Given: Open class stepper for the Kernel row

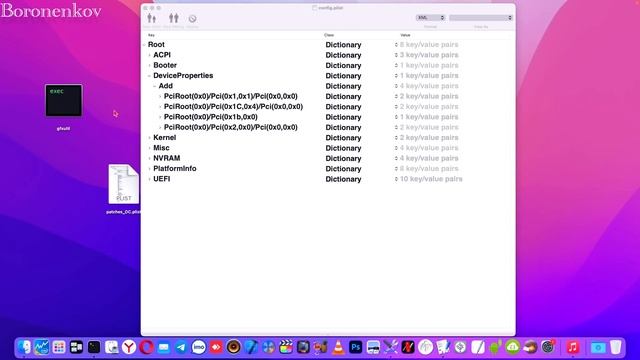Looking at the screenshot, I should (396, 138).
